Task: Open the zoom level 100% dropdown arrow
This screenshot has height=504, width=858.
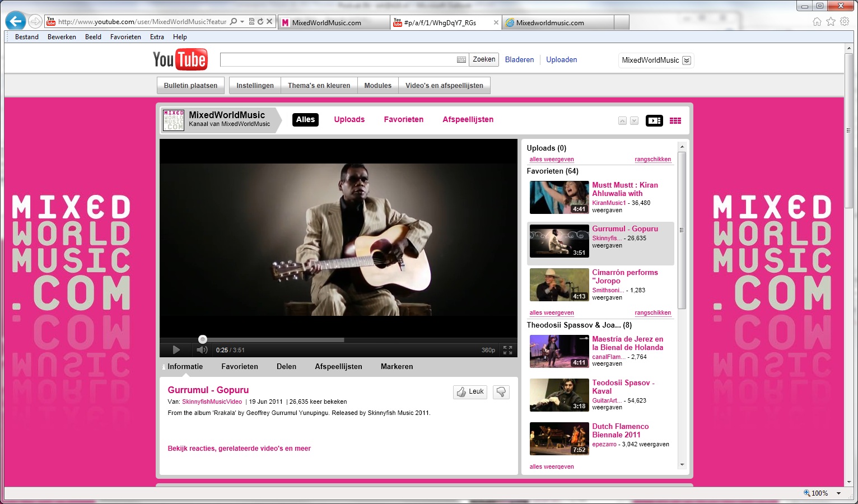Action: pyautogui.click(x=838, y=493)
